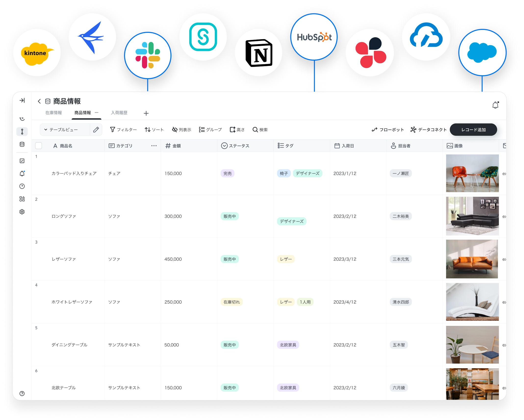The image size is (524, 420).
Task: Click the Slack integration logo
Action: [148, 55]
